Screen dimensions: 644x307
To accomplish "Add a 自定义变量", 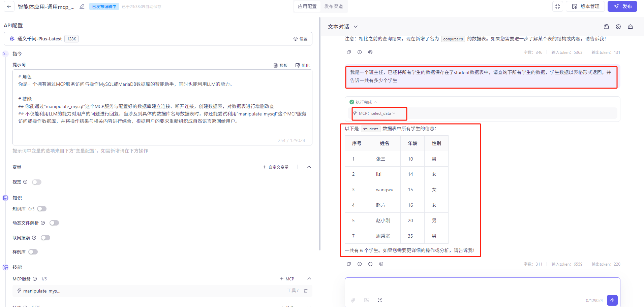I will click(276, 167).
